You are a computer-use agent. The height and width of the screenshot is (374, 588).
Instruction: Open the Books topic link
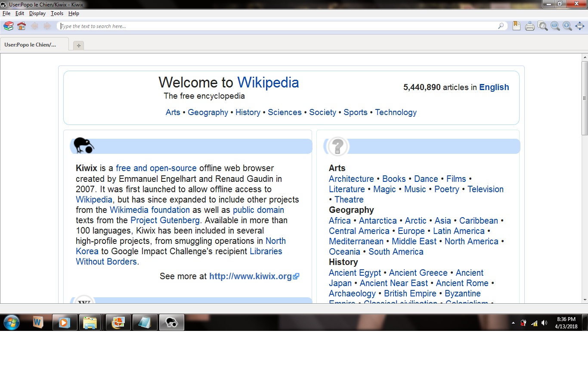pyautogui.click(x=394, y=179)
